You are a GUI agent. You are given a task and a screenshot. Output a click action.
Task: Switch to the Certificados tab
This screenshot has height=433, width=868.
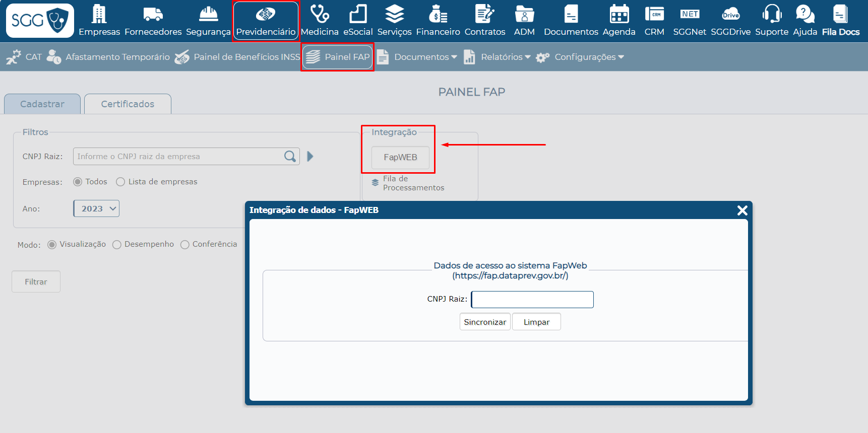pos(128,104)
